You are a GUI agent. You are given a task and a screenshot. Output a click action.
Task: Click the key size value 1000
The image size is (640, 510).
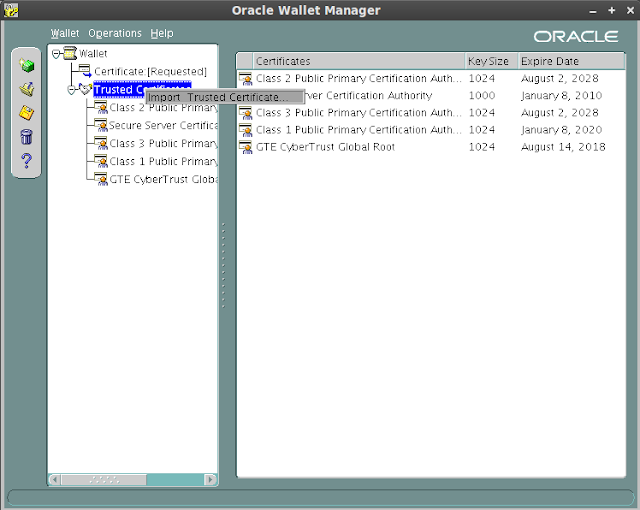482,95
